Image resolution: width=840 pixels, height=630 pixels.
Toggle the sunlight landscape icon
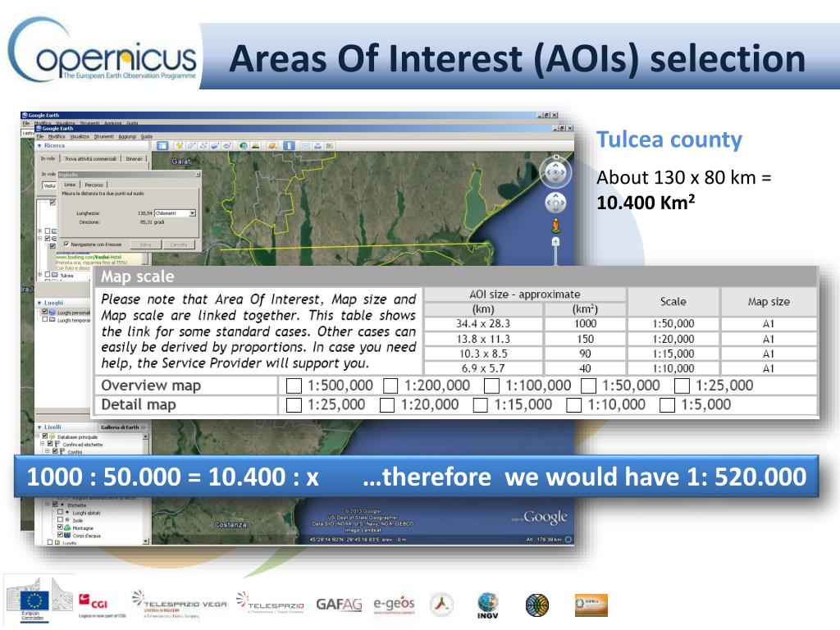coord(256,146)
